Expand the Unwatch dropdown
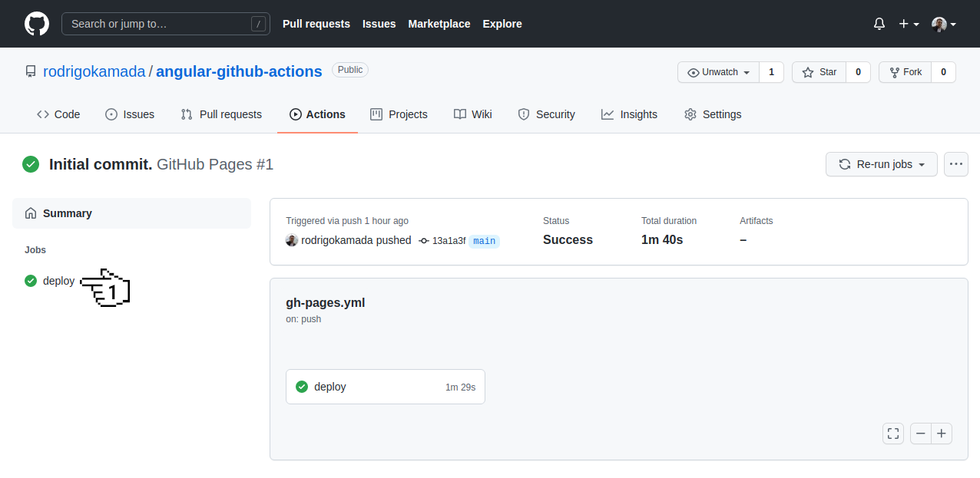Screen dimensions: 980x478 (719, 72)
